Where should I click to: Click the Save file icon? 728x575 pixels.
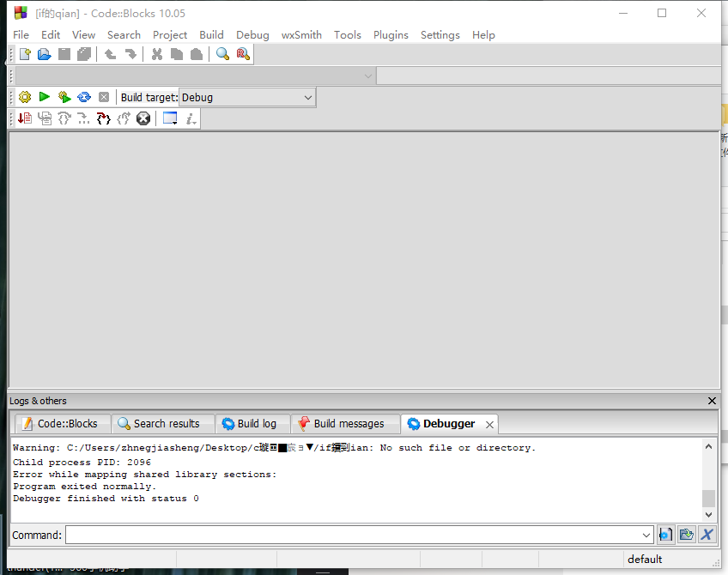click(64, 54)
